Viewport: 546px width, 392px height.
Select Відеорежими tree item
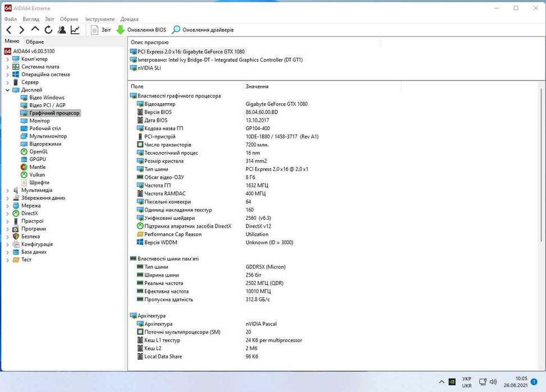pos(45,144)
